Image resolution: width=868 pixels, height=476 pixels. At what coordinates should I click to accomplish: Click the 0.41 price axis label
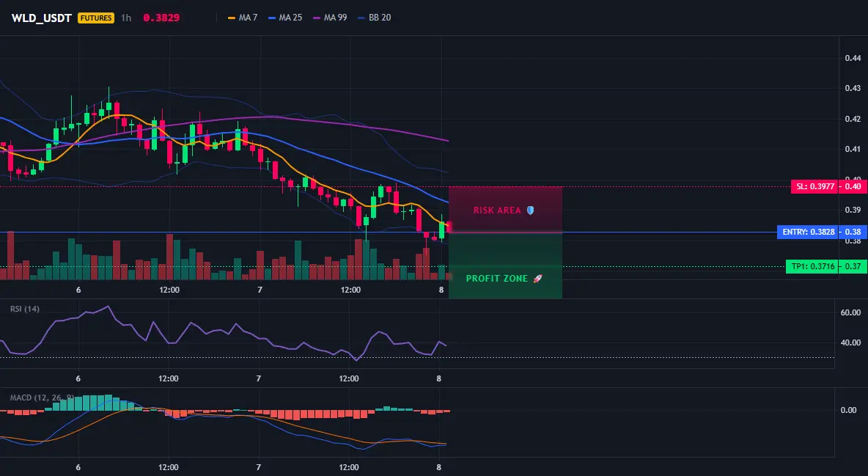(x=853, y=149)
